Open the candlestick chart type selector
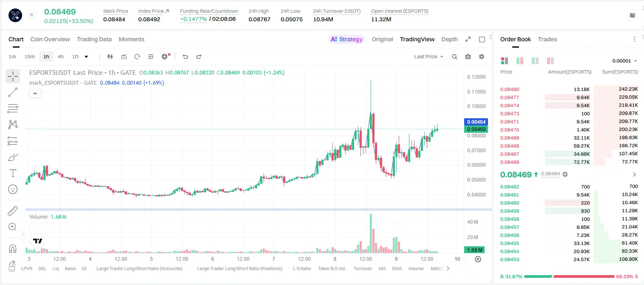 pos(111,57)
